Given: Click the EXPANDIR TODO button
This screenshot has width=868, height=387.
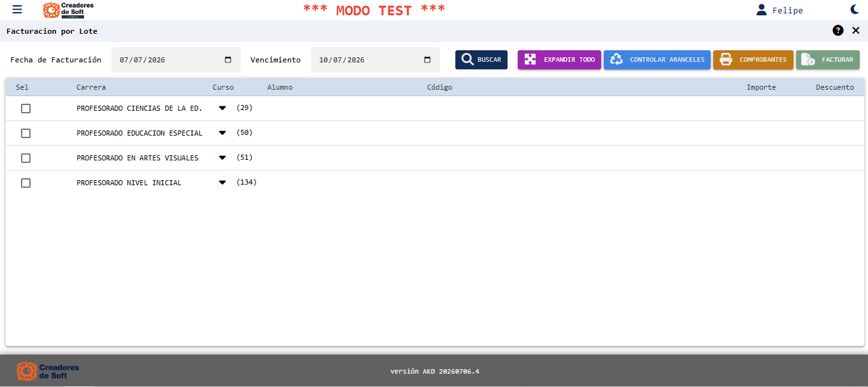Looking at the screenshot, I should click(x=559, y=60).
